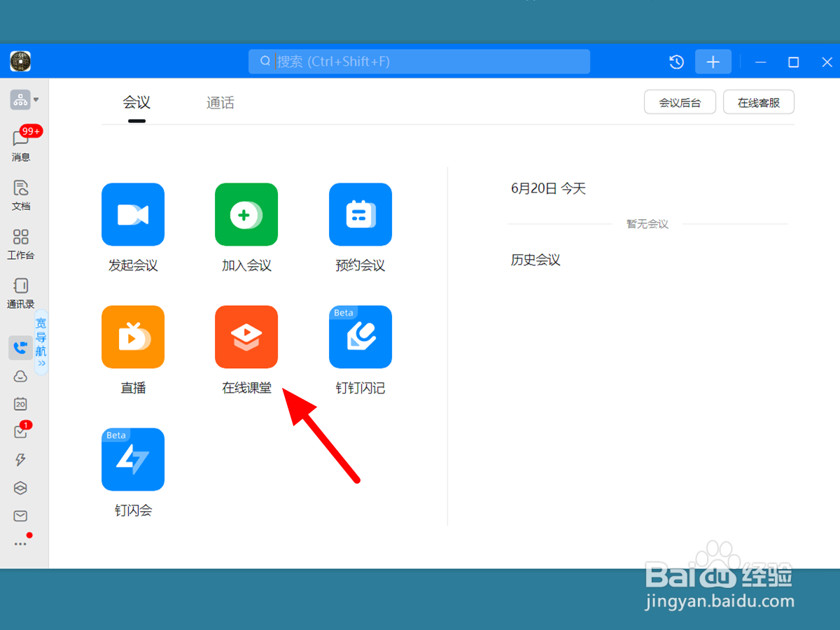The width and height of the screenshot is (840, 630).
Task: Open the 在线课堂 icon
Action: pyautogui.click(x=246, y=337)
